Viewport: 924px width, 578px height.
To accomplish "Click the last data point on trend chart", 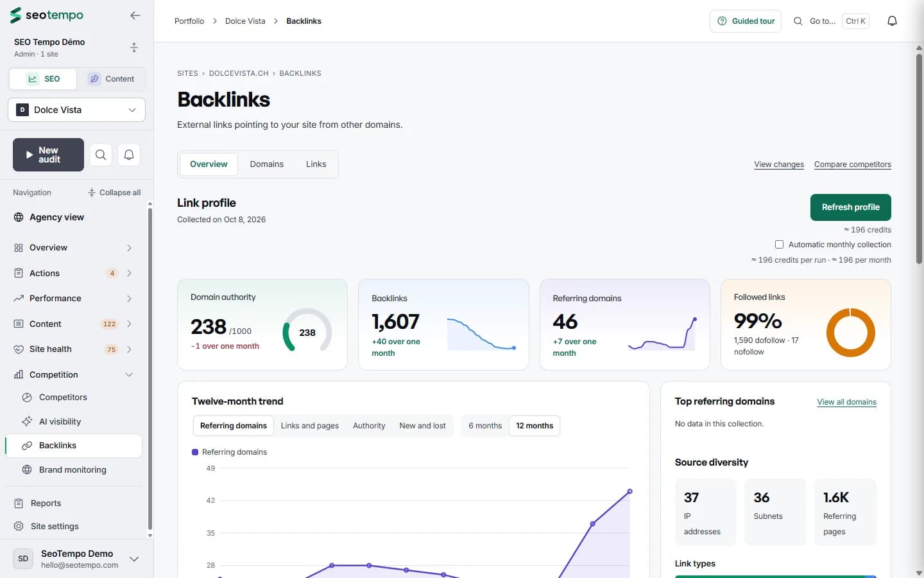I will pos(630,491).
